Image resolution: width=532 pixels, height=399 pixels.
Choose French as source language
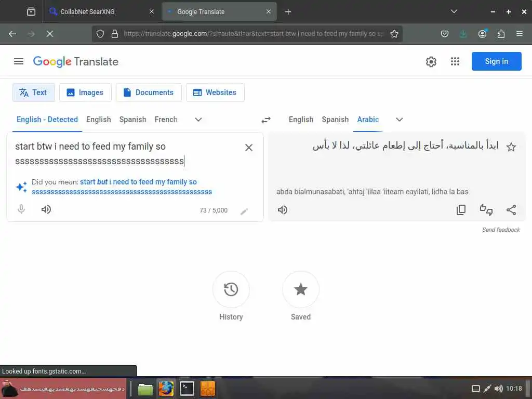tap(166, 119)
